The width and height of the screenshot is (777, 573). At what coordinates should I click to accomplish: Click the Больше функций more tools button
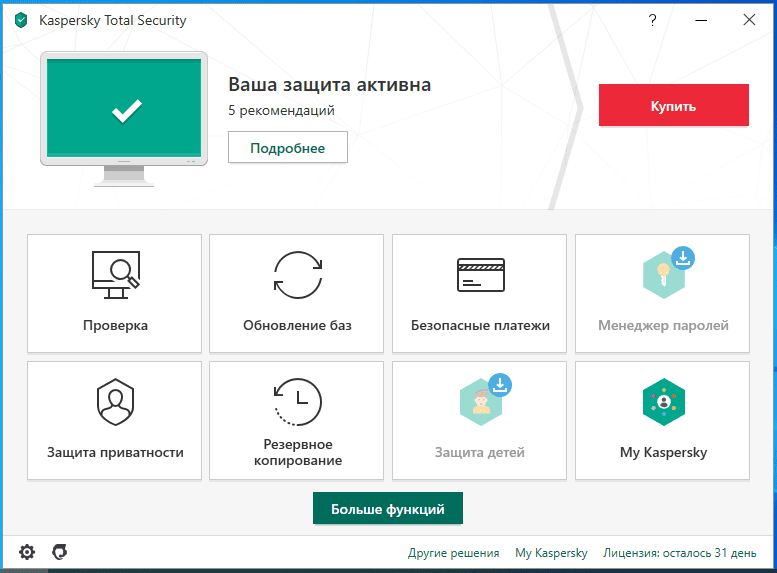(388, 508)
